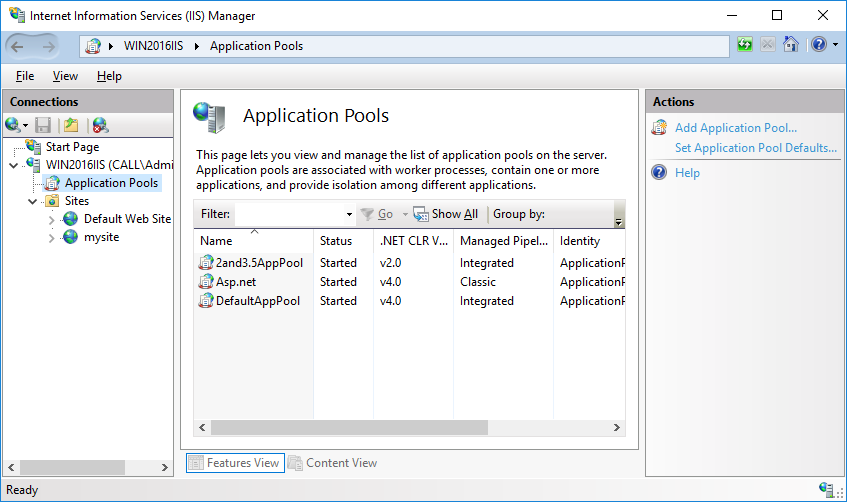The image size is (847, 502).
Task: Select WIN2016IIS server node in tree
Action: 109,165
